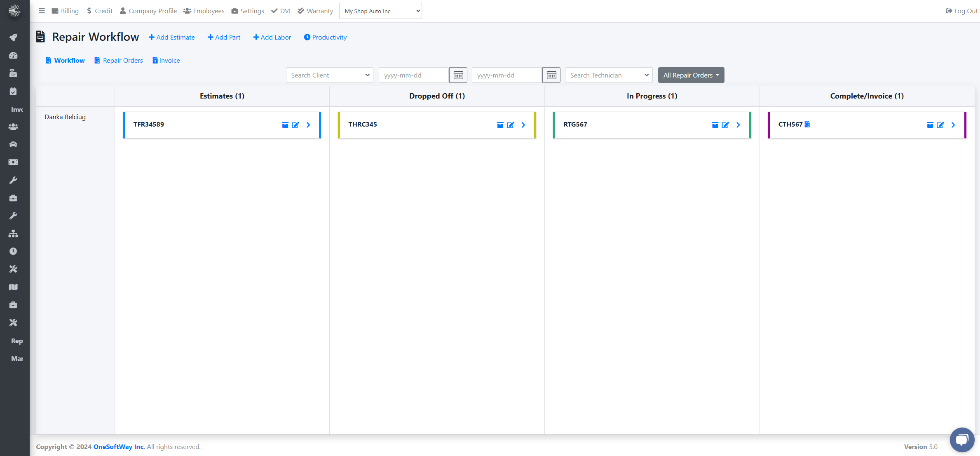The width and height of the screenshot is (980, 456).
Task: Edit the CTH567 repair order
Action: point(940,125)
